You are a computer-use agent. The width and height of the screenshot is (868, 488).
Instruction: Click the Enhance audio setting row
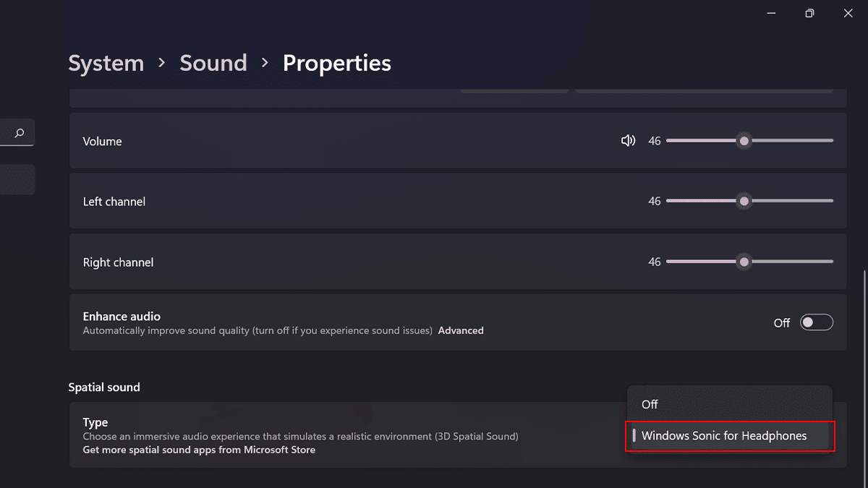point(362,322)
